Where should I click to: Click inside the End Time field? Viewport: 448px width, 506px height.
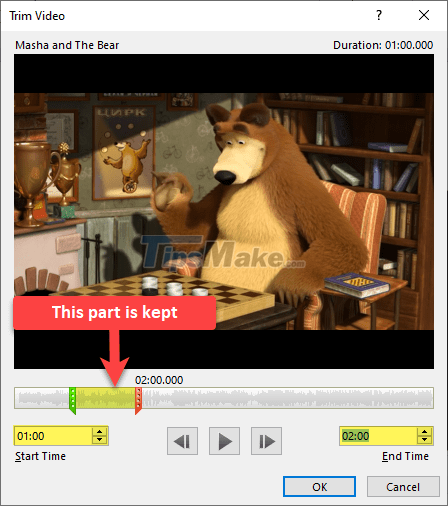pos(378,436)
